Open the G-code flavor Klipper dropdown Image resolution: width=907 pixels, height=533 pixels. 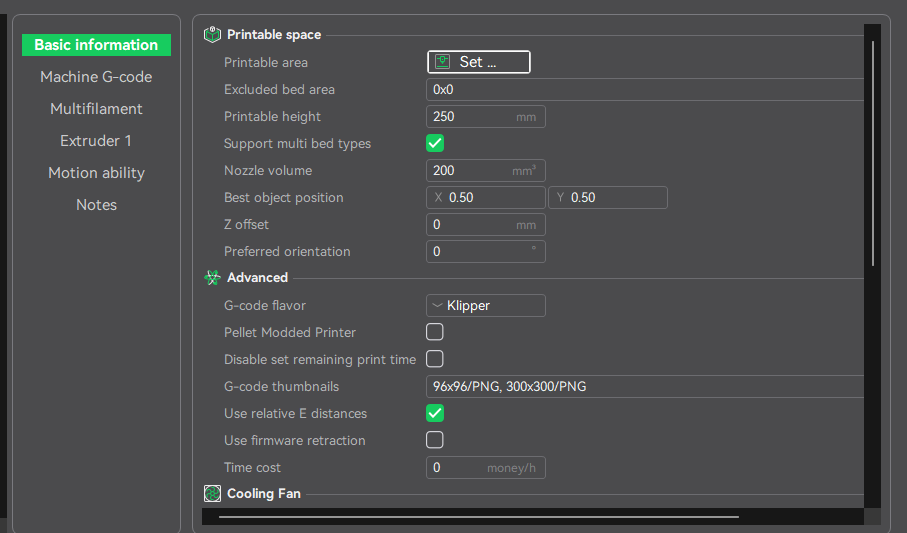click(x=486, y=306)
